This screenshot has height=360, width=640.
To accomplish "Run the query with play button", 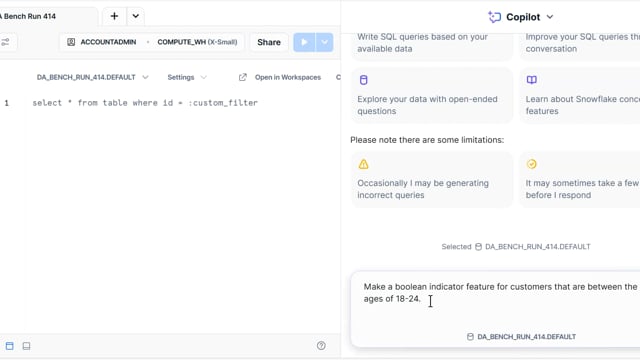I will click(x=304, y=42).
